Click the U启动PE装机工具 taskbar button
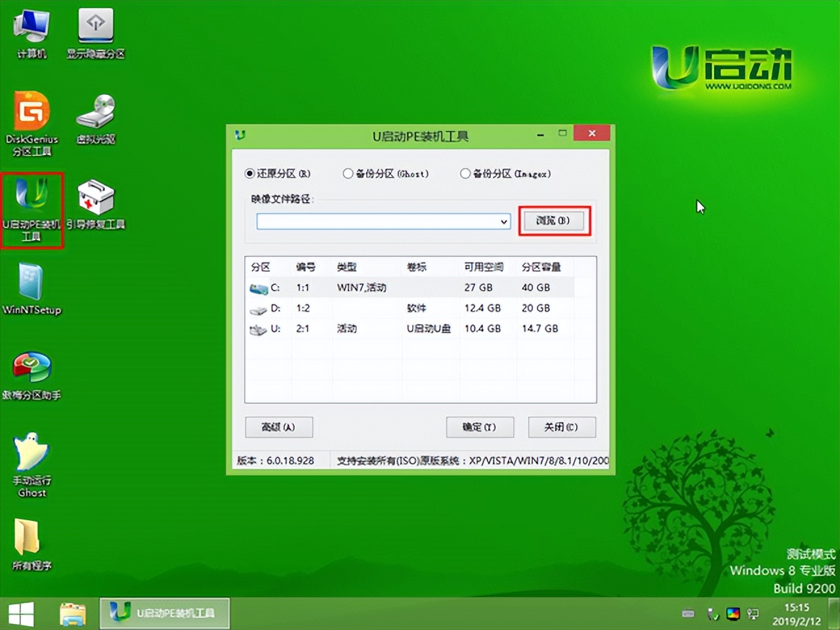This screenshot has width=840, height=630. tap(164, 612)
